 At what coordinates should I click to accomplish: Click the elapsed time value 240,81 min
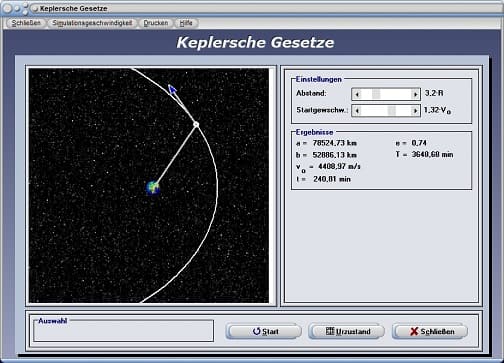pos(332,179)
